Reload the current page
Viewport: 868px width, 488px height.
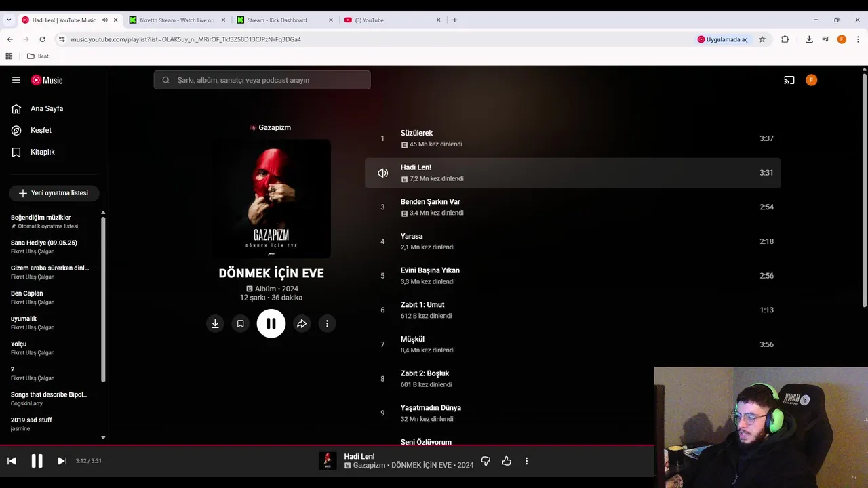42,39
